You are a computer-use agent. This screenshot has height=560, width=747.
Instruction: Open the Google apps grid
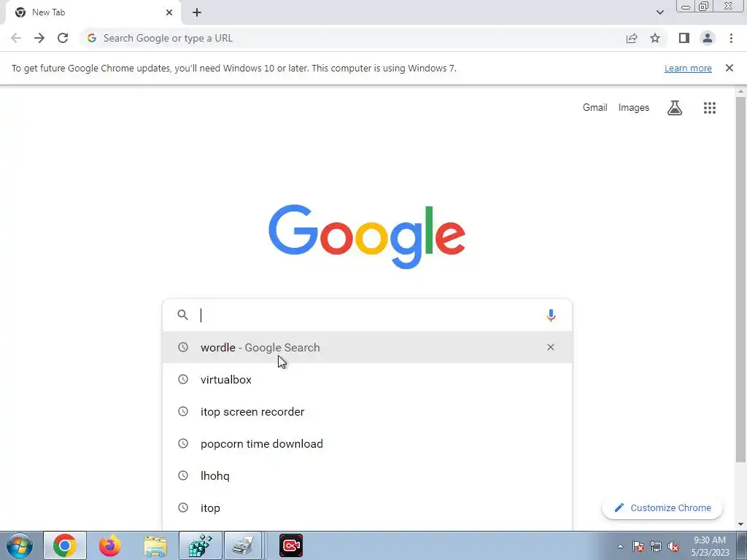click(x=710, y=108)
